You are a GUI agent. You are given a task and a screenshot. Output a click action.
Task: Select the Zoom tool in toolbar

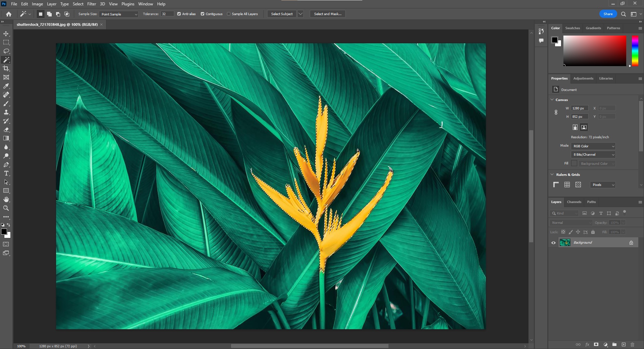[6, 208]
